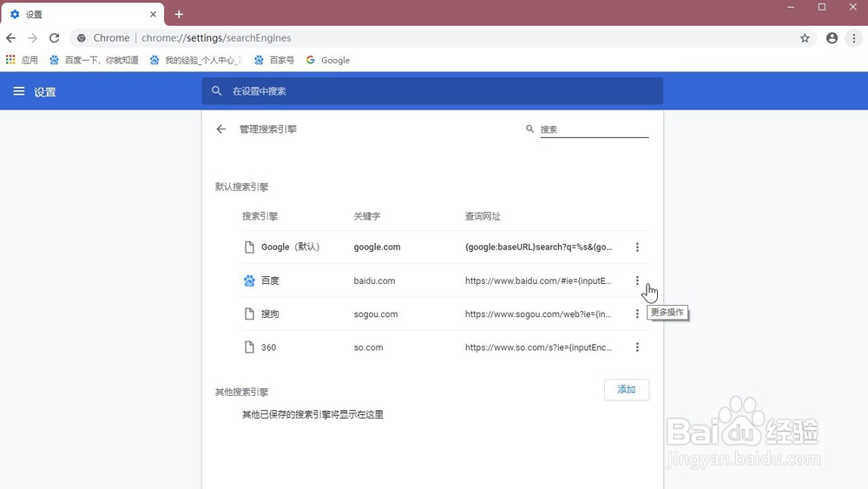
Task: Open the 应用 apps shortcut in the bookmarks bar
Action: (x=23, y=60)
